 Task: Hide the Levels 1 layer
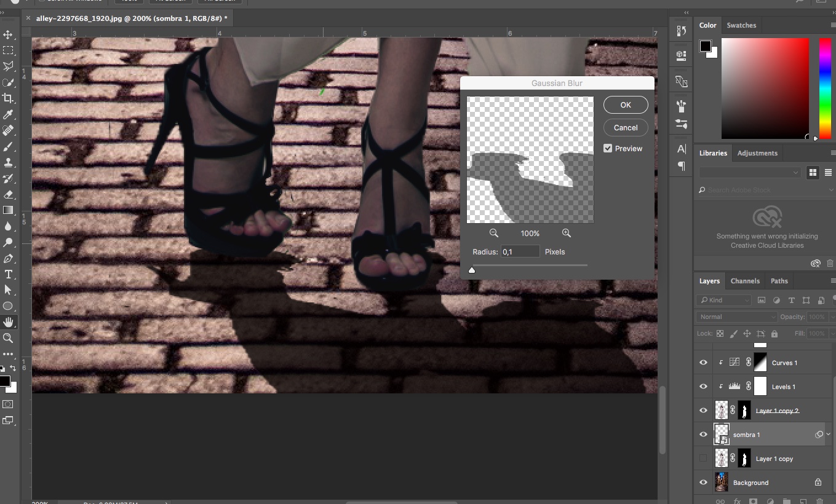[703, 387]
